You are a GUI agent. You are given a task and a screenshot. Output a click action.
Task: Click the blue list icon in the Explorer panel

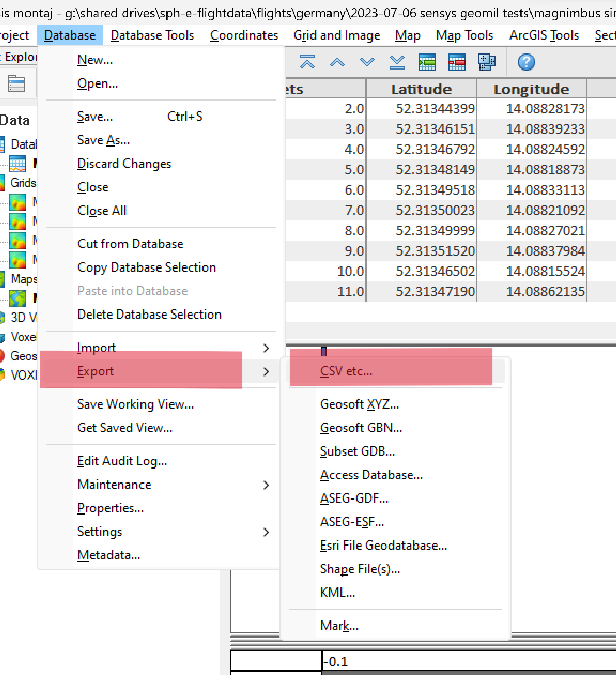tap(16, 84)
